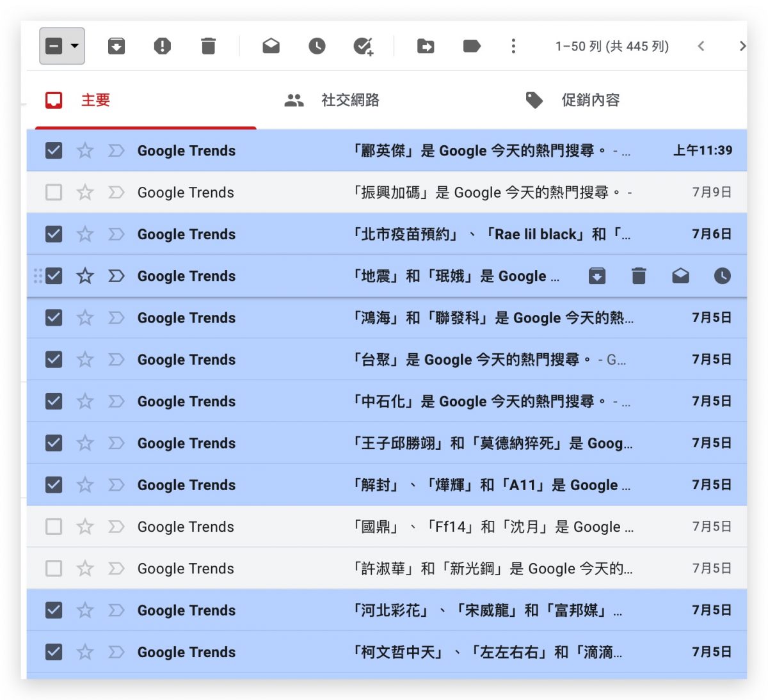The image size is (768, 700).
Task: Star the 「河北彩花」 email
Action: click(x=85, y=610)
